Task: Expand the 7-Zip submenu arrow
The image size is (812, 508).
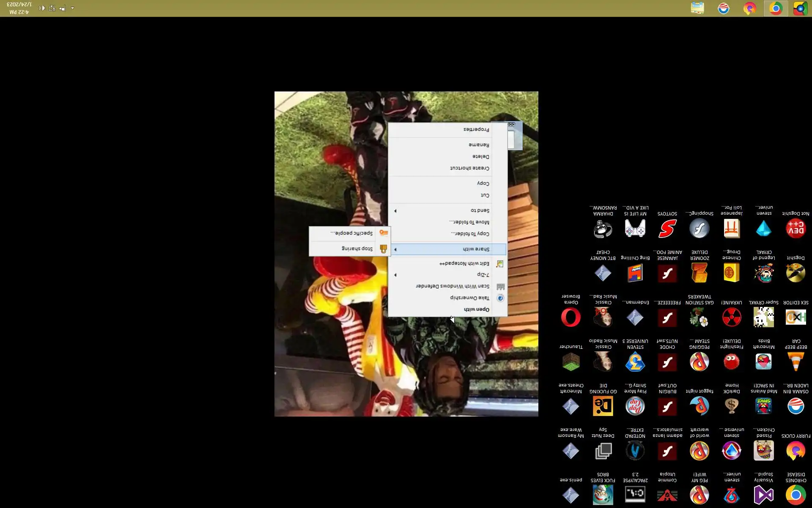Action: pyautogui.click(x=395, y=275)
